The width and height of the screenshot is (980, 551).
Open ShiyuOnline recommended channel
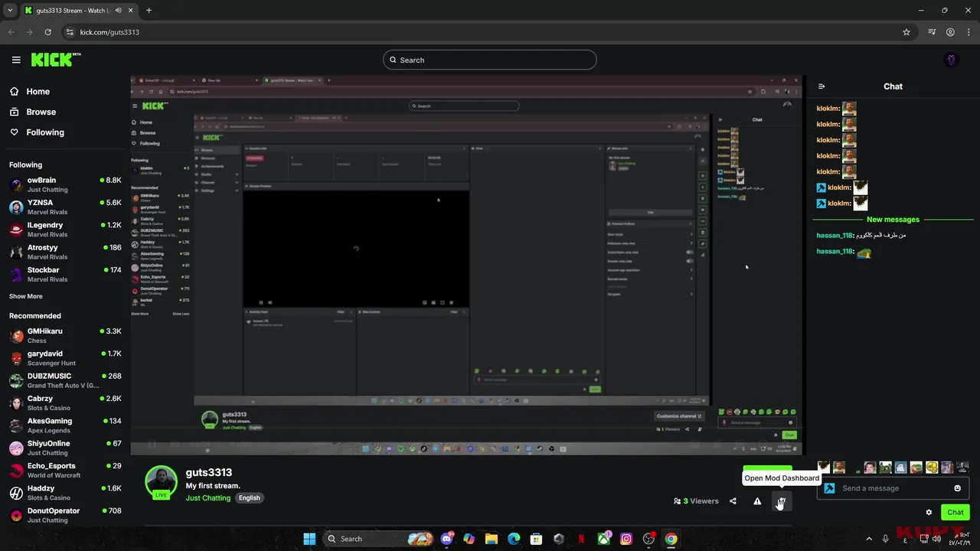coord(65,448)
